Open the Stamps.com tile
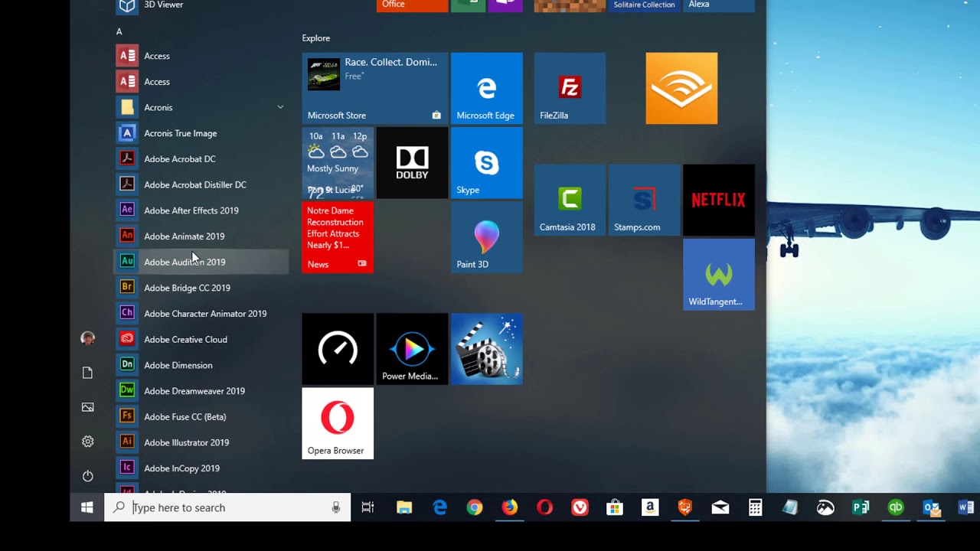 pyautogui.click(x=644, y=200)
